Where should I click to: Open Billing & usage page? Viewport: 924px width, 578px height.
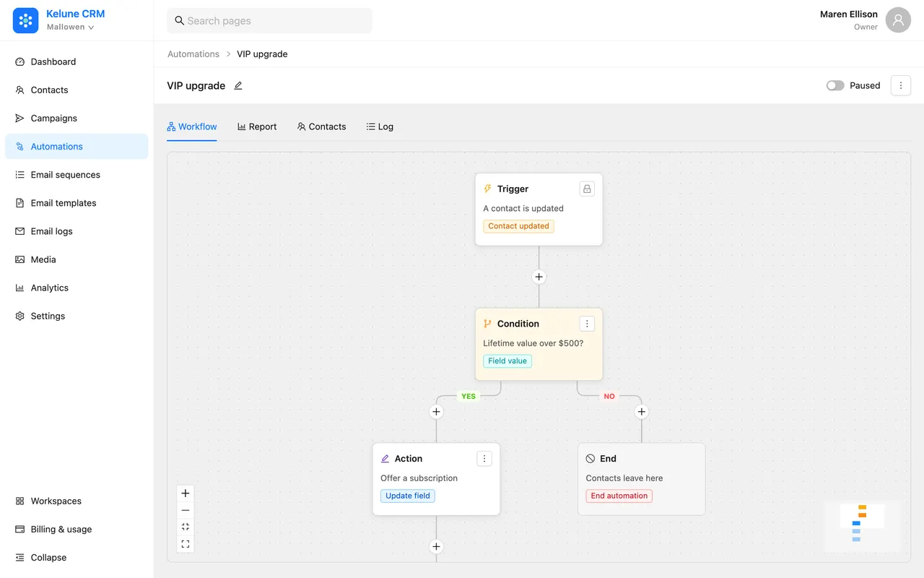click(x=77, y=529)
